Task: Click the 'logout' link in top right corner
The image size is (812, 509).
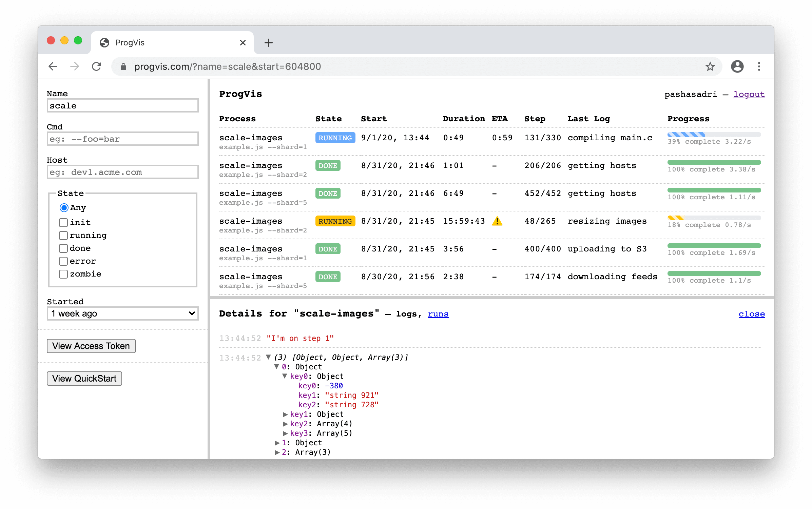Action: point(750,94)
